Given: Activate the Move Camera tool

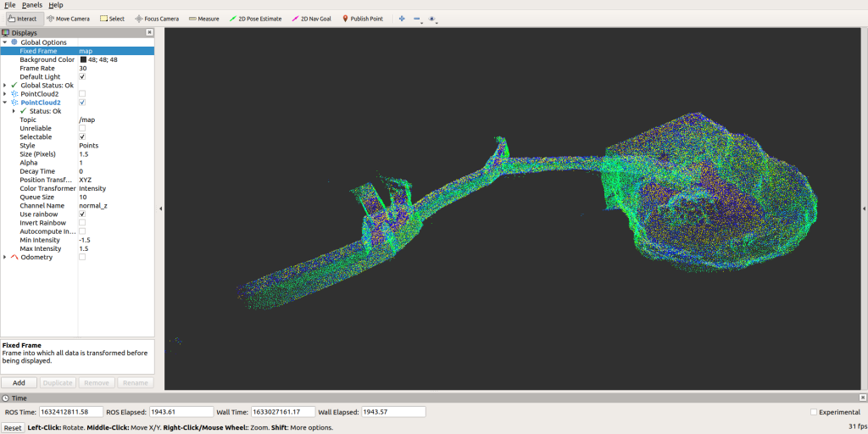Looking at the screenshot, I should [68, 19].
